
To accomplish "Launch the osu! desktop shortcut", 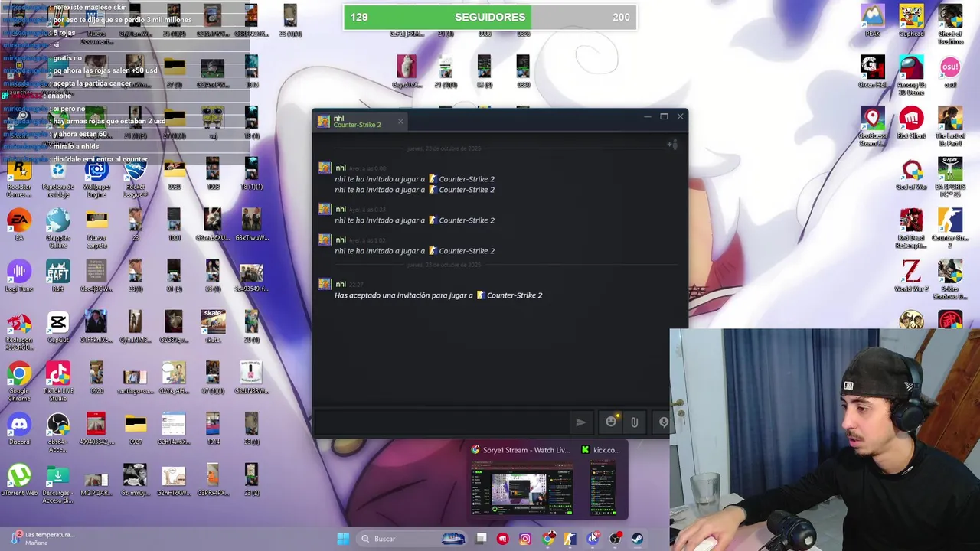I will (x=950, y=72).
